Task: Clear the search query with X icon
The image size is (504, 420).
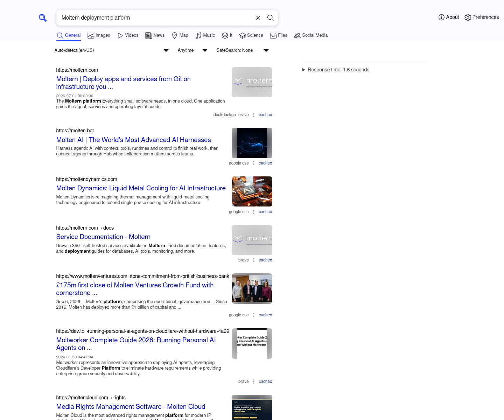Action: (258, 18)
